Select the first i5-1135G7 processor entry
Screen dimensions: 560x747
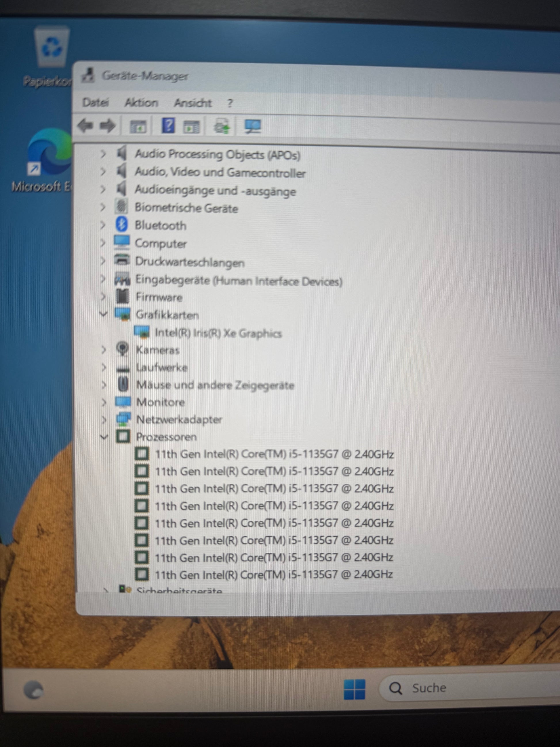(274, 454)
